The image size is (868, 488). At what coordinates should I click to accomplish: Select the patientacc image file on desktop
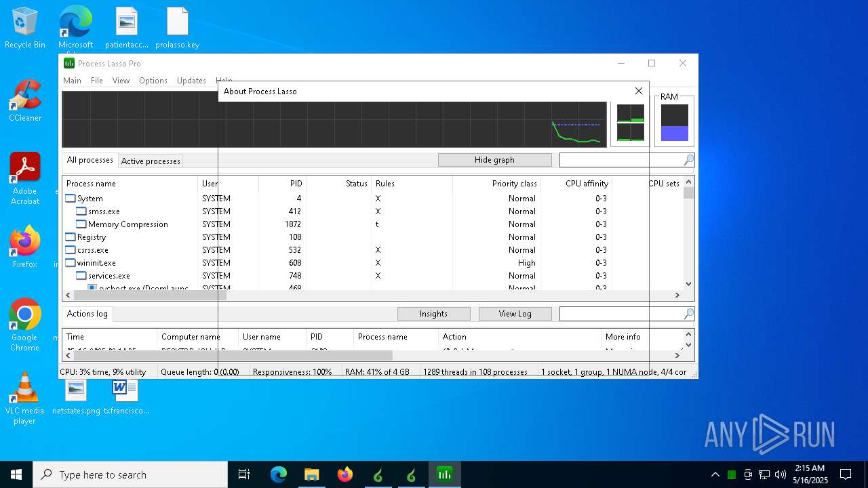126,28
